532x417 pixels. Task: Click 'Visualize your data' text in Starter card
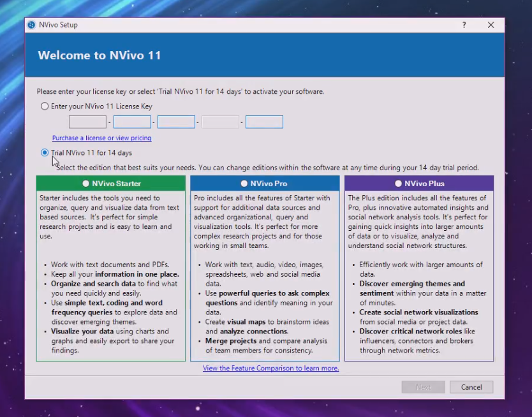(x=82, y=331)
